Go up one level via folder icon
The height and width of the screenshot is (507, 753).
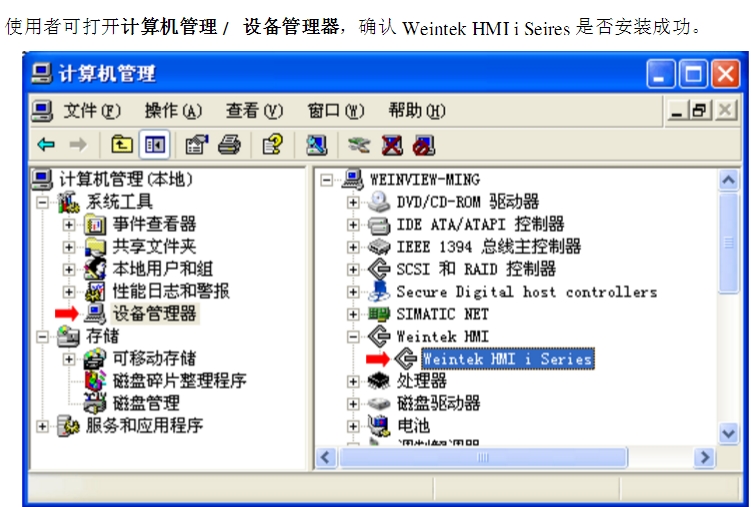[x=122, y=145]
